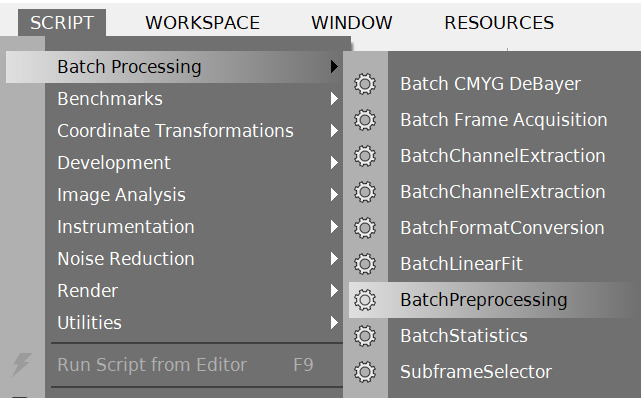Click gear icon beside BatchPreprocessing
Screen dimensions: 641x398
[x=365, y=300]
